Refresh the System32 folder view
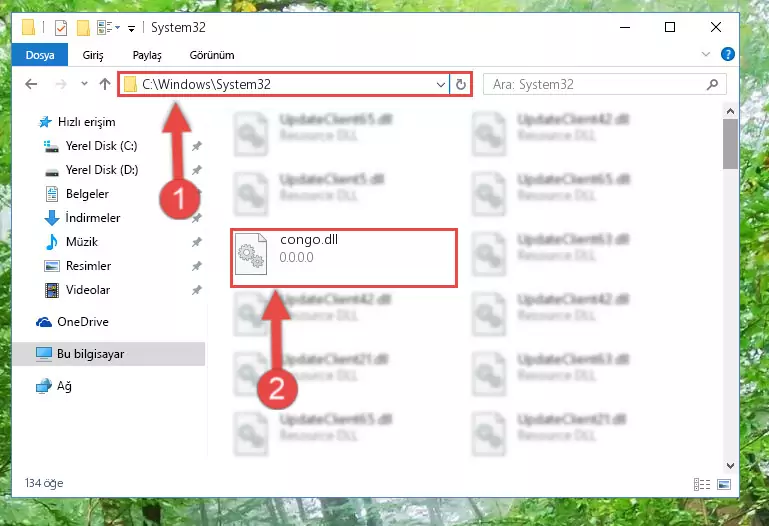This screenshot has width=769, height=526. (461, 84)
